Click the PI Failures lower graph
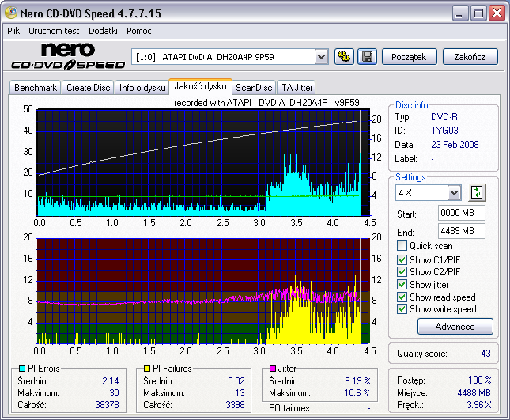The width and height of the screenshot is (510, 420). coord(203,291)
